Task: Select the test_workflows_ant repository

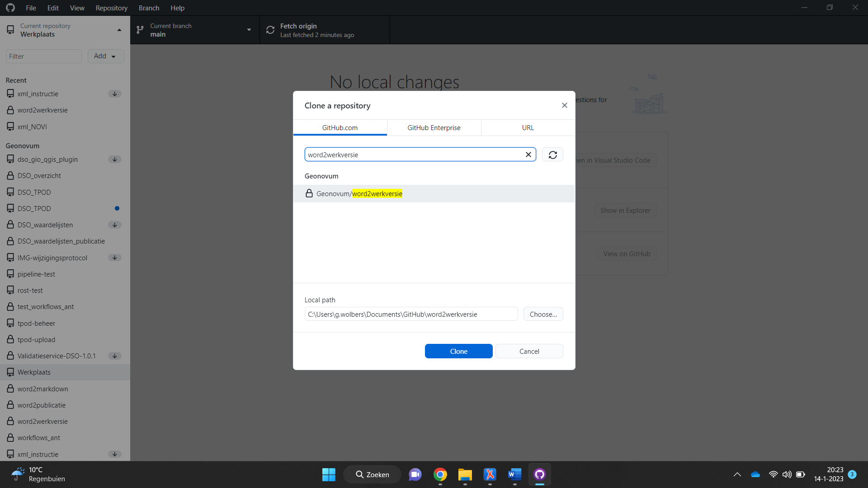Action: (x=65, y=307)
